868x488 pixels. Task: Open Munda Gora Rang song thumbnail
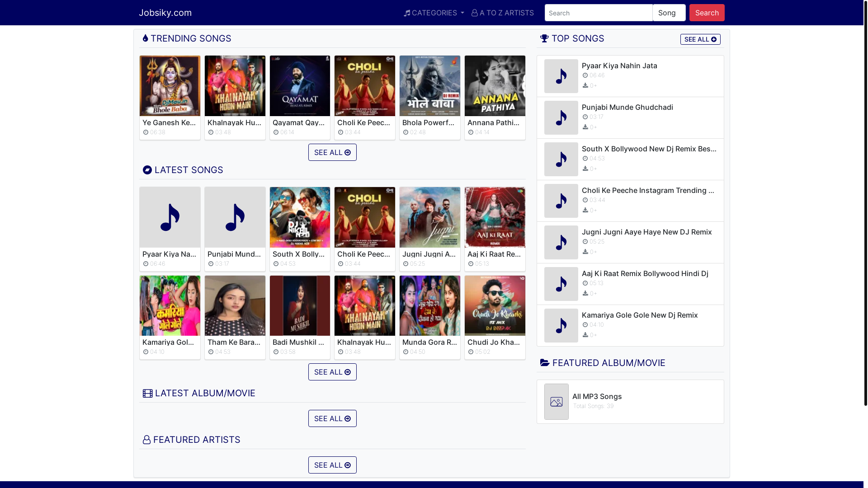point(430,305)
